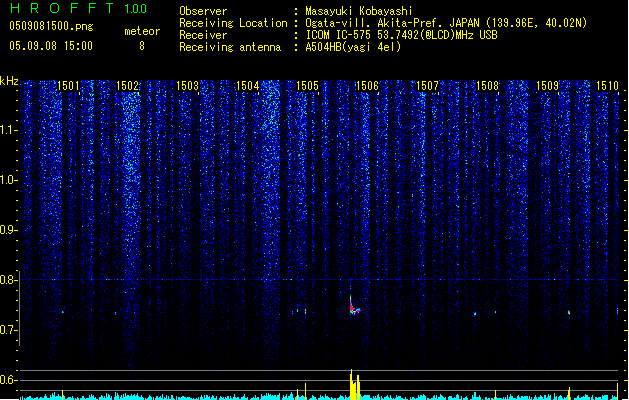629x400 pixels.
Task: Click receiver ICOM IC-575 text
Action: click(x=401, y=35)
